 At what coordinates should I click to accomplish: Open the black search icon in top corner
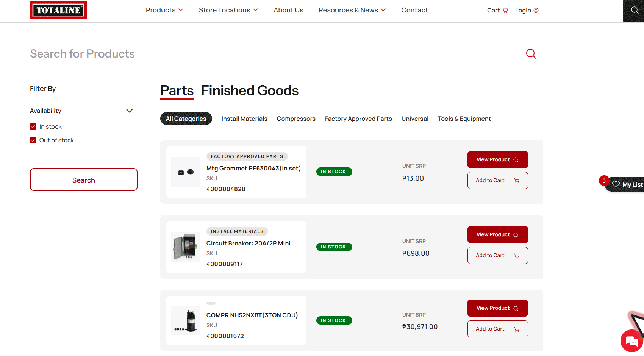[635, 11]
